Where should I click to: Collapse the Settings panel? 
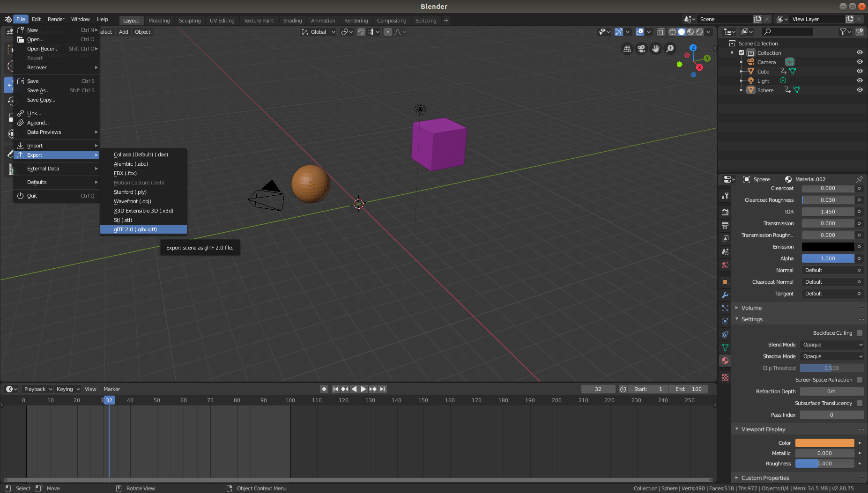pos(752,319)
